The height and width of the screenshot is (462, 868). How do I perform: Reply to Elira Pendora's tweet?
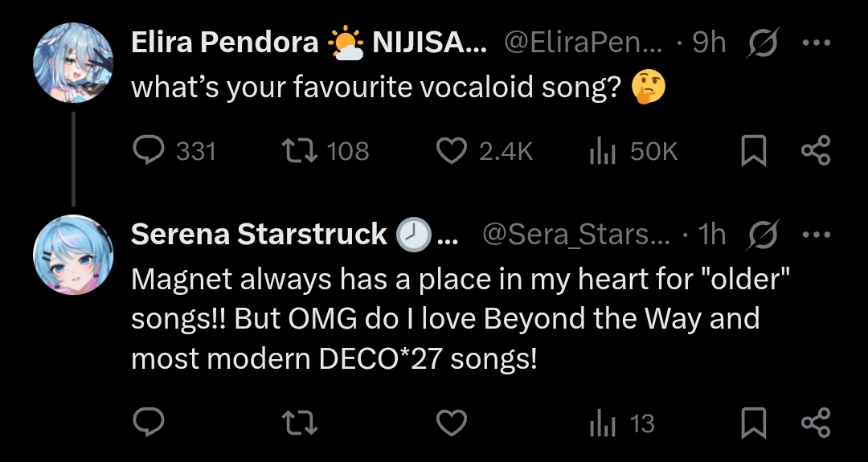pos(149,151)
